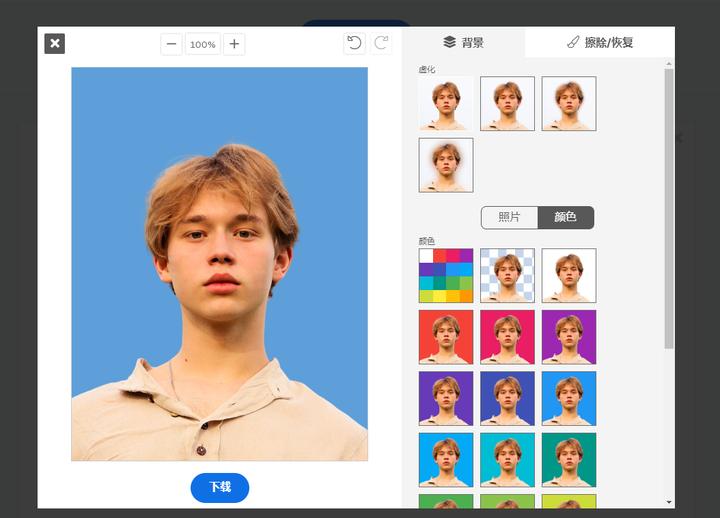This screenshot has height=518, width=720.
Task: Apply the green background at bottom row
Action: click(x=446, y=501)
